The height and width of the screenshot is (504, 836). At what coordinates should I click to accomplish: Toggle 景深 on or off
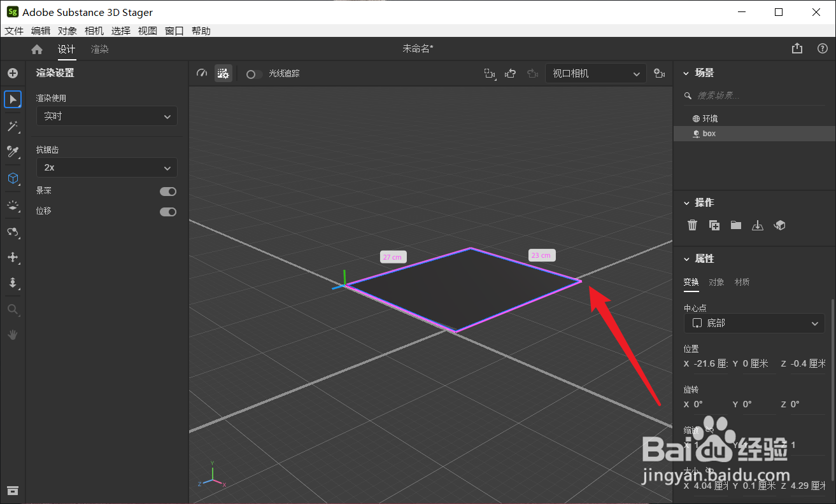167,191
